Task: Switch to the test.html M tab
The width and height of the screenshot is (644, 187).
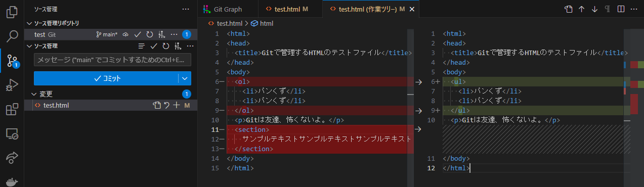Action: point(290,9)
